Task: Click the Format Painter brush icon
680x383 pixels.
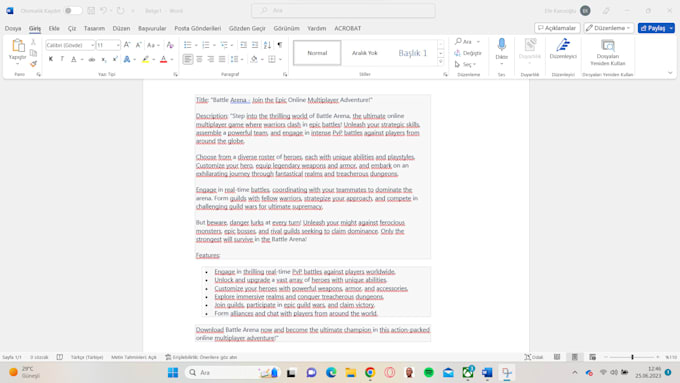Action: (33, 64)
